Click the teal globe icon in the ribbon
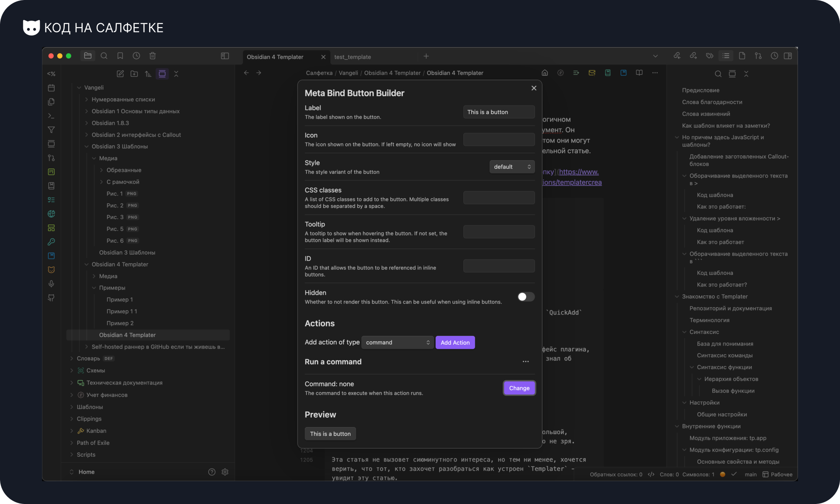The width and height of the screenshot is (840, 504). pos(51,214)
